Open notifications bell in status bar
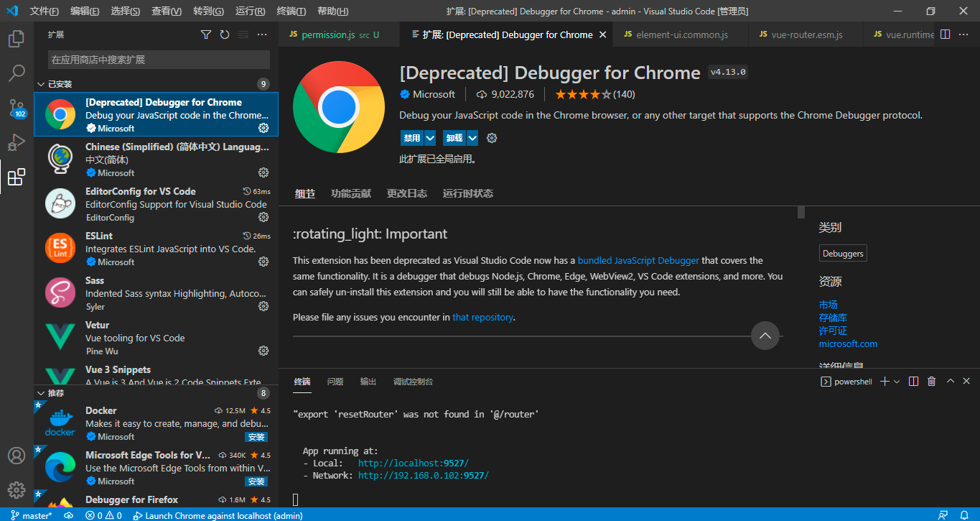 point(965,515)
